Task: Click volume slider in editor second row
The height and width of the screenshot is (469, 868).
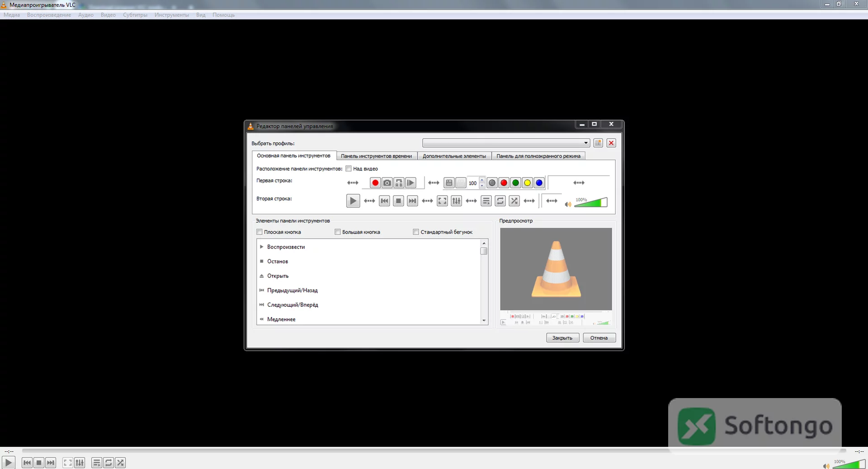Action: pos(591,202)
